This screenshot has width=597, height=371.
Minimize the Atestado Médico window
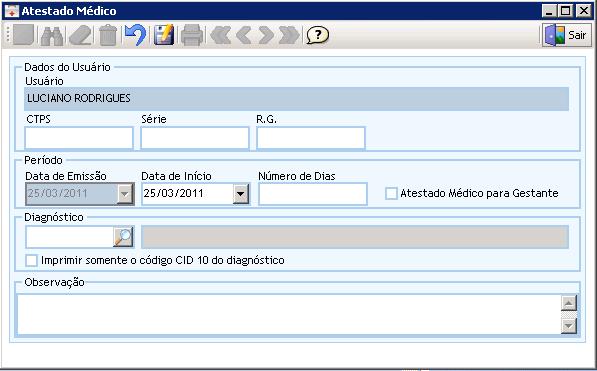click(549, 11)
